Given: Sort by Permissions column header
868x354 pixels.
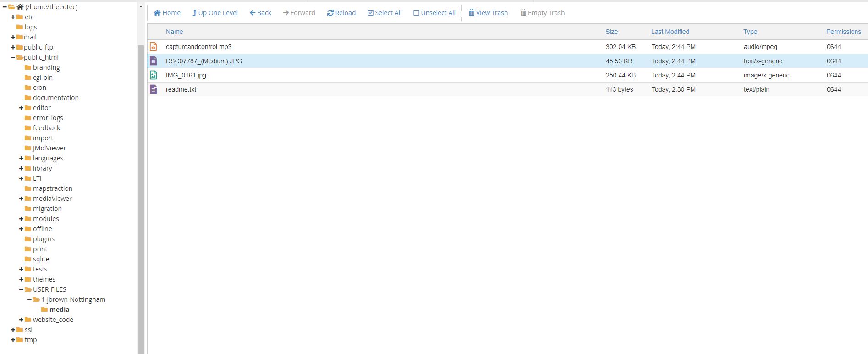Looking at the screenshot, I should (x=844, y=32).
